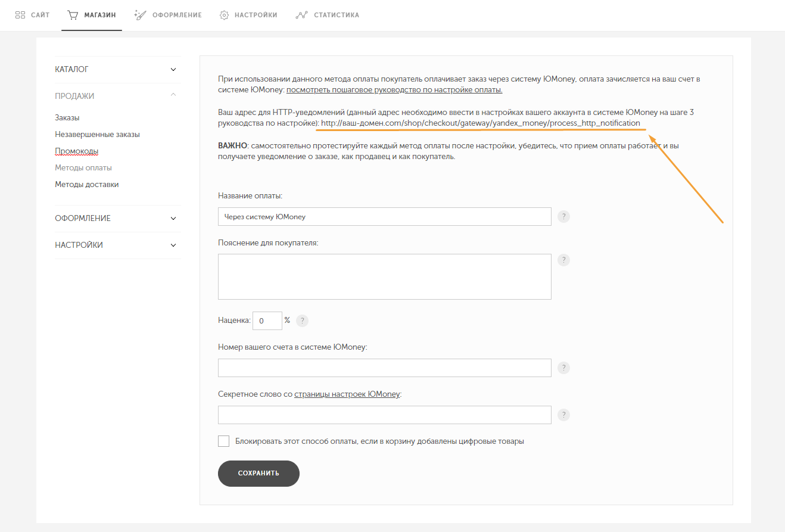Screen dimensions: 785x532
Task: Click help icon beside buyer explanation textarea
Action: click(563, 260)
